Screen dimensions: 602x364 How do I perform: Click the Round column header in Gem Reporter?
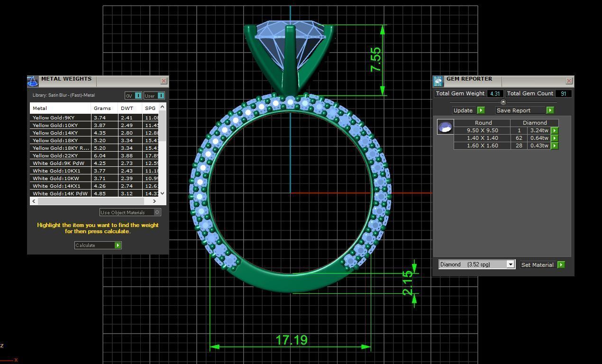tap(483, 123)
